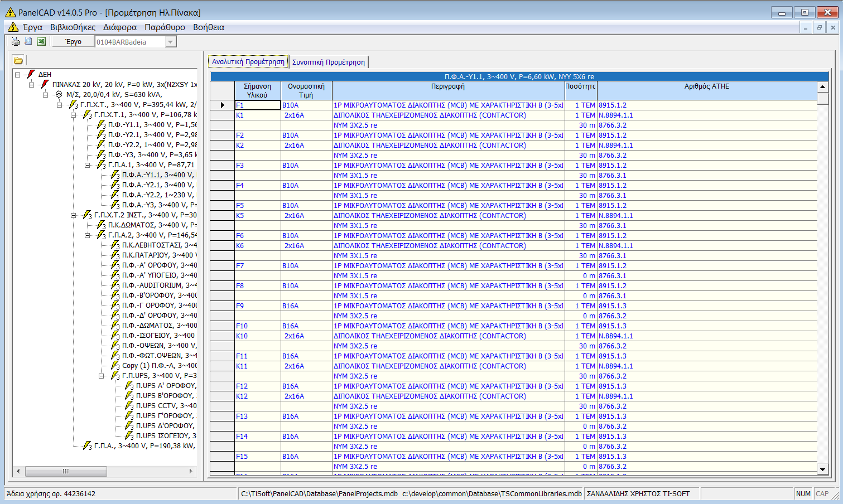843x504 pixels.
Task: Click the Έργο button in the toolbar
Action: tap(73, 41)
